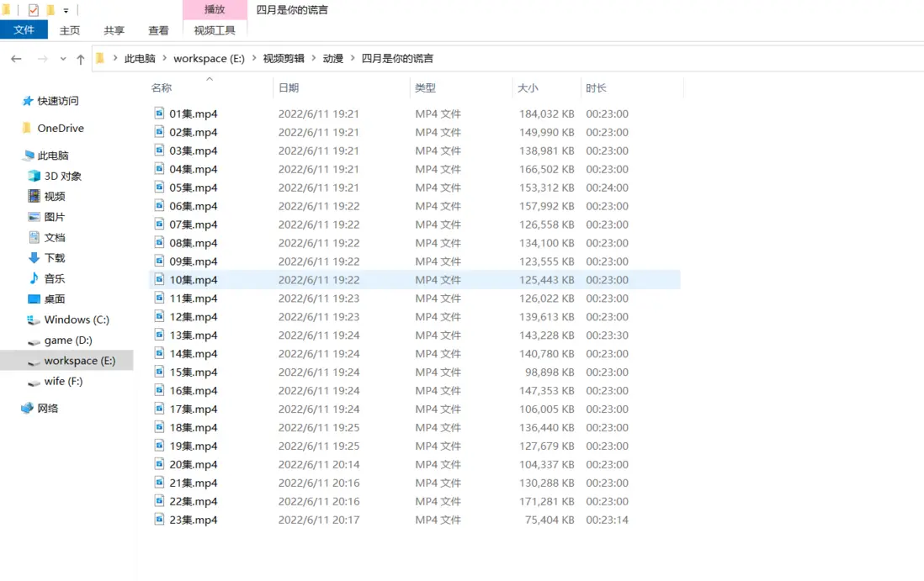The image size is (924, 581).
Task: Click the duration cell 00:23:30
Action: point(607,335)
